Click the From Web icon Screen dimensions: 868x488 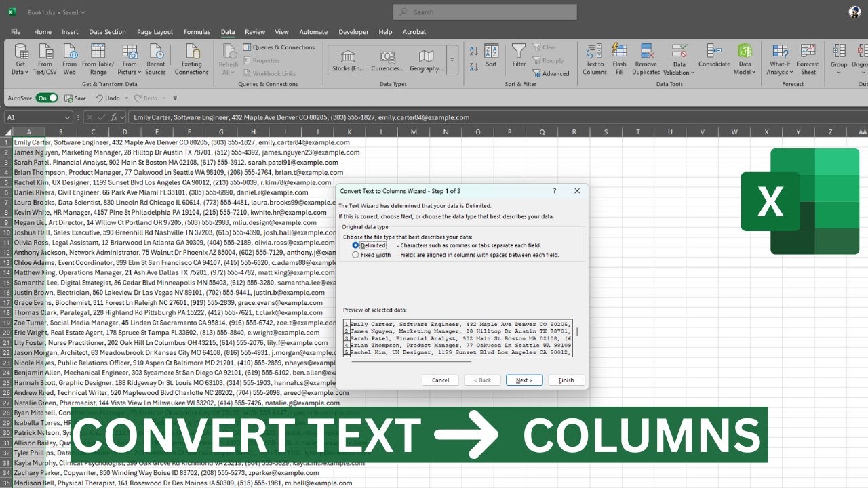click(70, 59)
